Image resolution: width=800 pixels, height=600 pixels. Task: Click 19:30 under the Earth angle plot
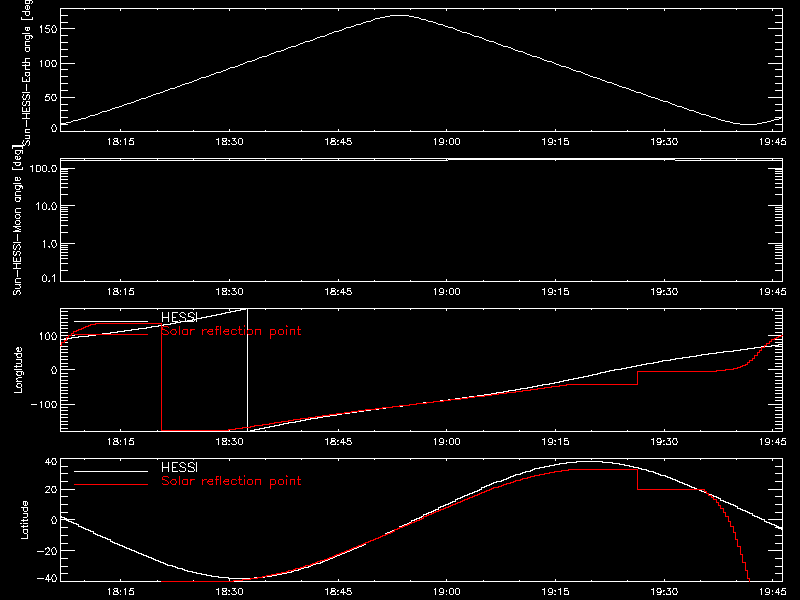(x=664, y=142)
